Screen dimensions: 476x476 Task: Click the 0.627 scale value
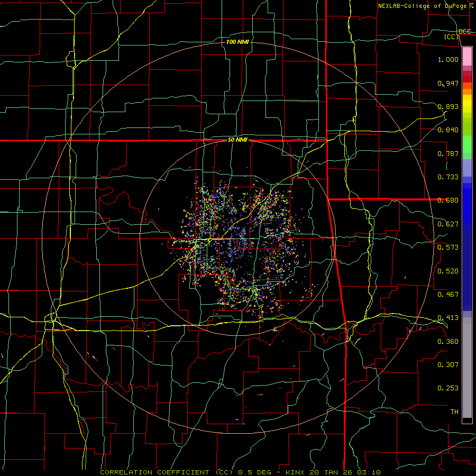[448, 224]
